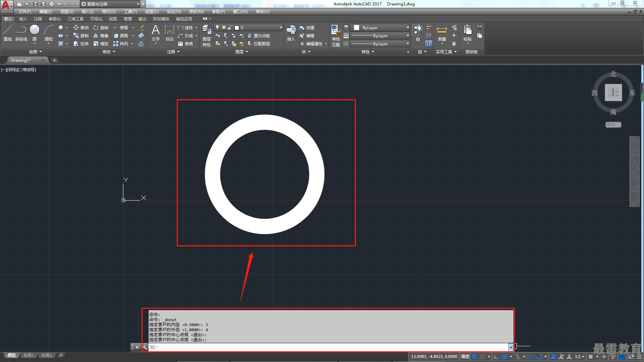Toggle polar tracking in status bar
Image resolution: width=644 pixels, height=362 pixels.
[504, 357]
